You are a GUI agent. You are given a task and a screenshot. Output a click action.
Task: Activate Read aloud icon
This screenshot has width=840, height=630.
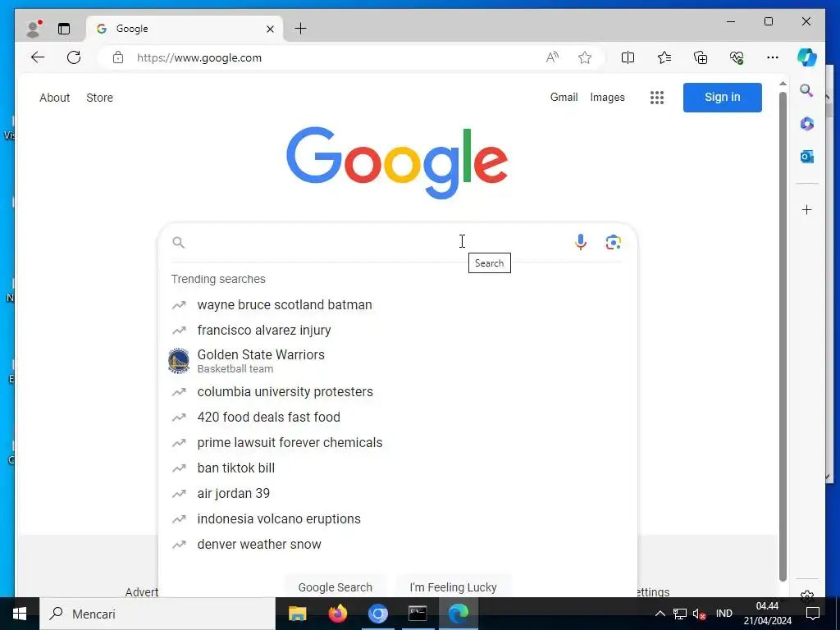pyautogui.click(x=552, y=57)
